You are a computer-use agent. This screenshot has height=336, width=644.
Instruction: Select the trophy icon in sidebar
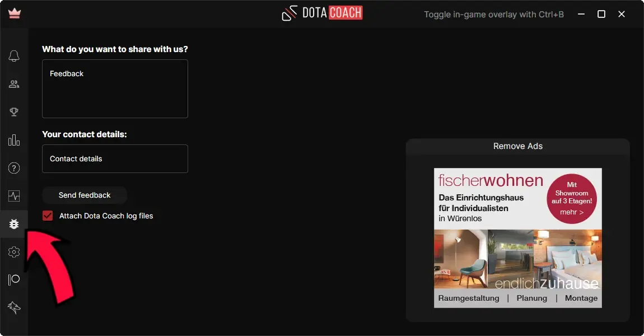[14, 112]
